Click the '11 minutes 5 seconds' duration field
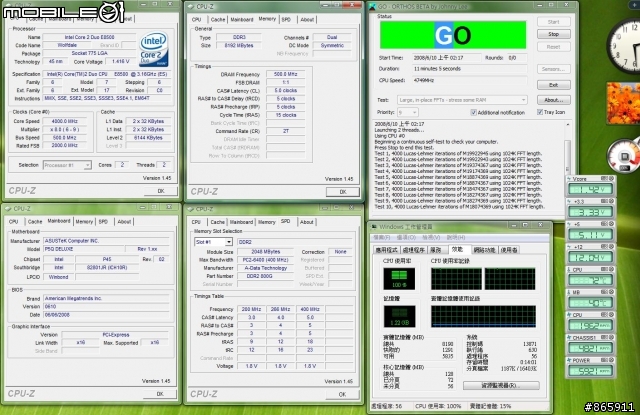The height and width of the screenshot is (415, 640). 469,69
